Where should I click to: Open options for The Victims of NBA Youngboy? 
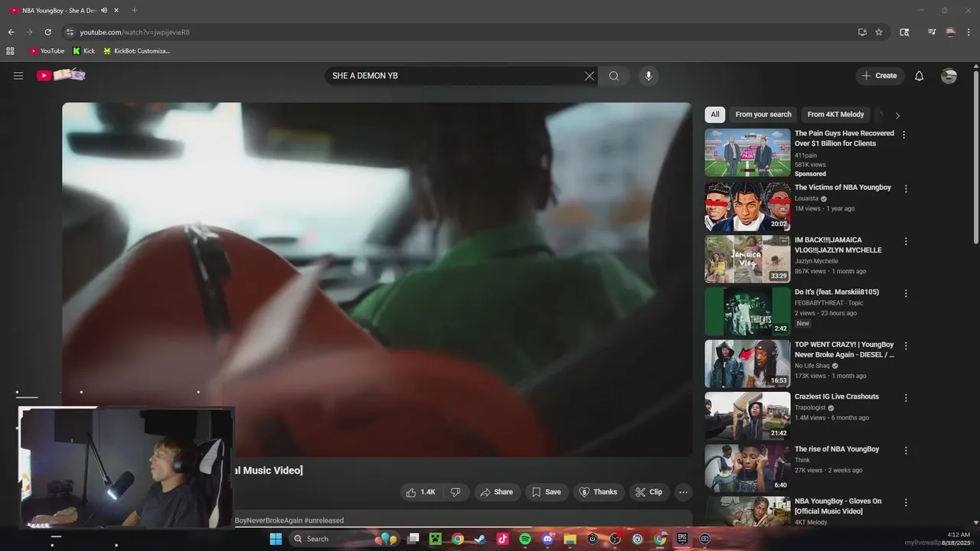(x=906, y=189)
